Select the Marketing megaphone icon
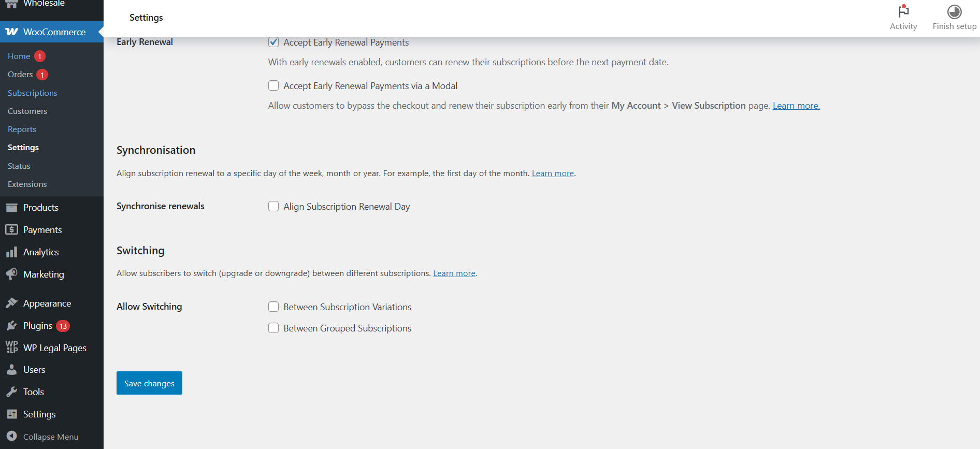Viewport: 980px width, 449px height. coord(11,274)
